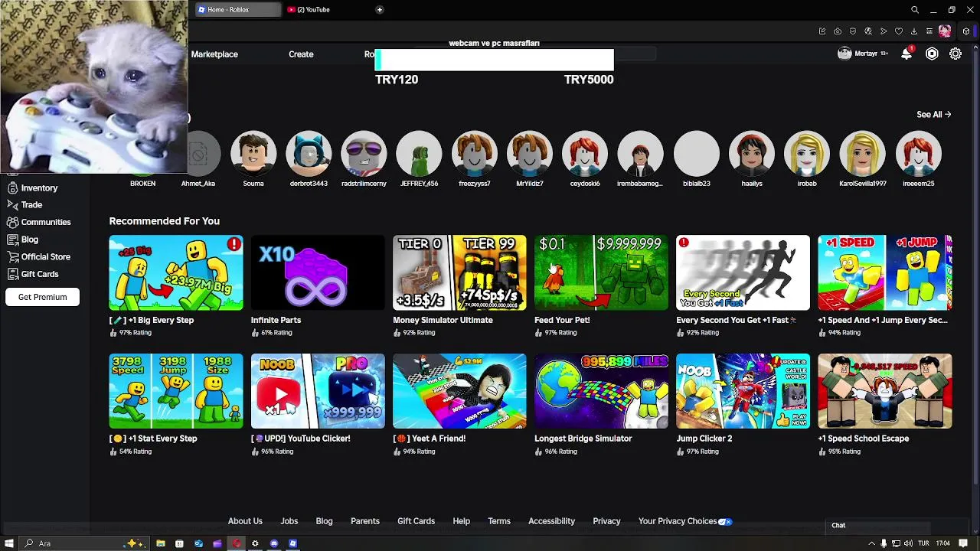
Task: Open the Marketplace menu item
Action: [214, 54]
